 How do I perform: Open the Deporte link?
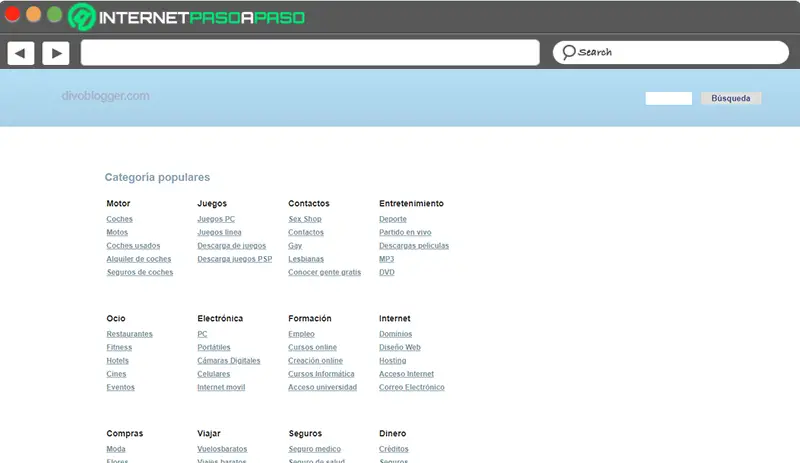[x=393, y=219]
